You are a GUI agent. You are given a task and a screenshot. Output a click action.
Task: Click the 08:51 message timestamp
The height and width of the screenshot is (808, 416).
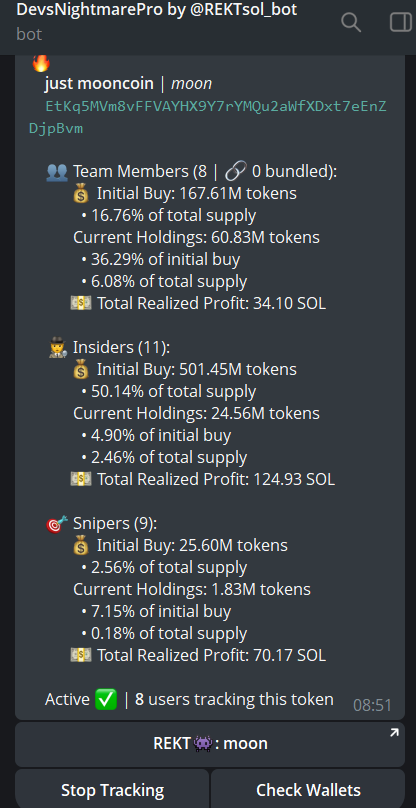tap(372, 705)
